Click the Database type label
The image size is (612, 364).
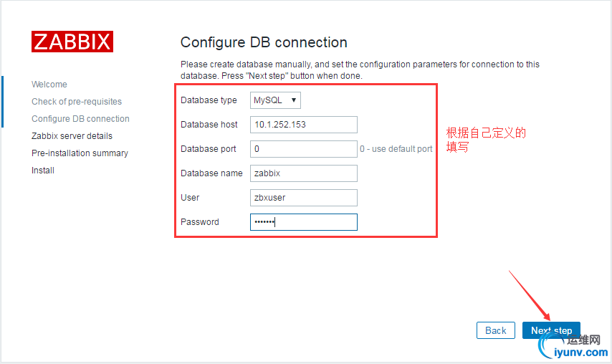coord(209,100)
